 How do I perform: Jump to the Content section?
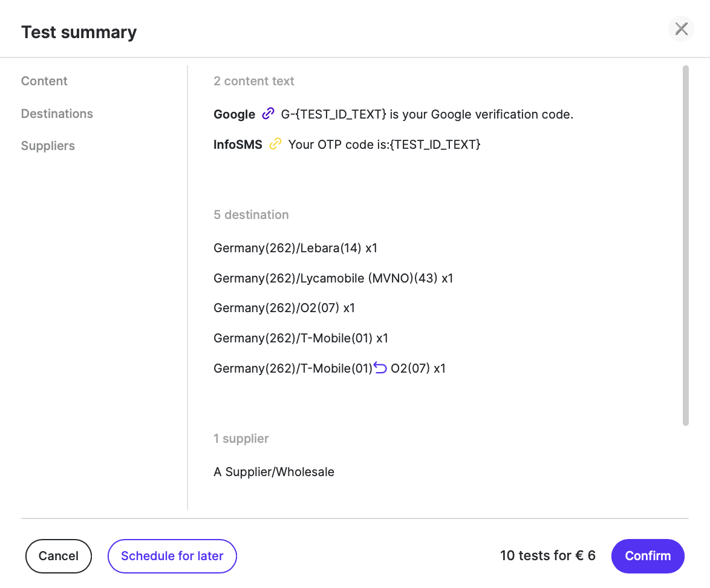tap(44, 81)
